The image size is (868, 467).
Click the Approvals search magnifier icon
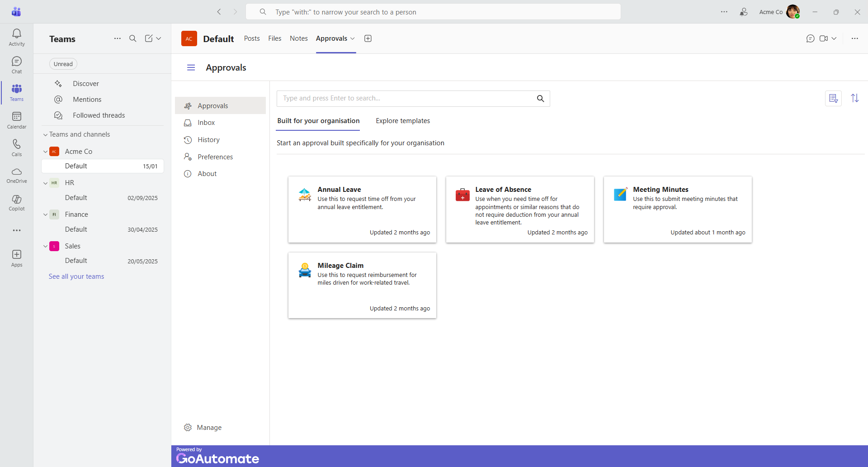click(x=540, y=99)
